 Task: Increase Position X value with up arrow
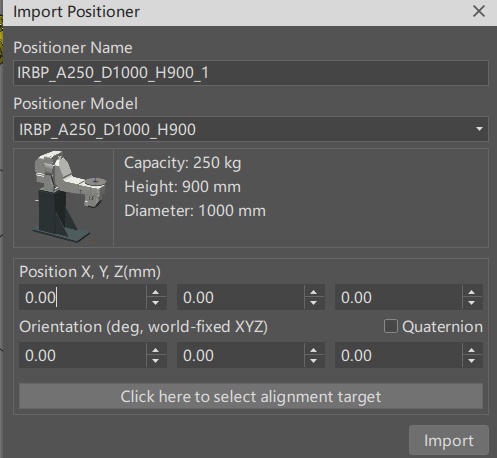(x=156, y=292)
